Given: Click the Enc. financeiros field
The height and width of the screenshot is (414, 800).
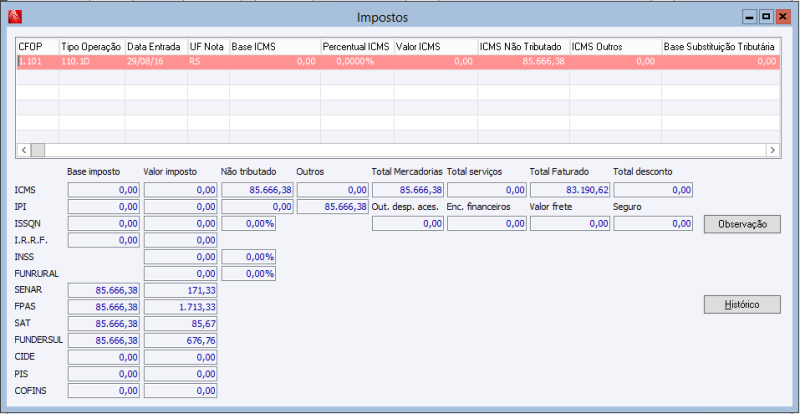Looking at the screenshot, I should click(x=487, y=224).
